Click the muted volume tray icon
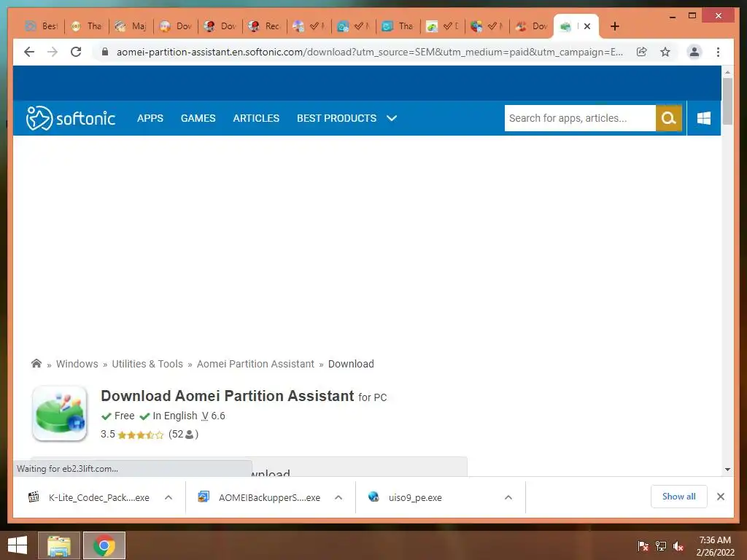 678,546
